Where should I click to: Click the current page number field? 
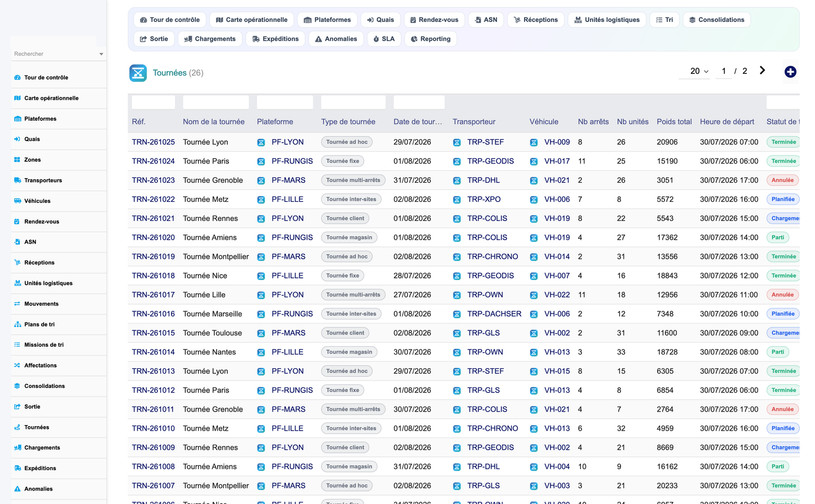tap(724, 71)
